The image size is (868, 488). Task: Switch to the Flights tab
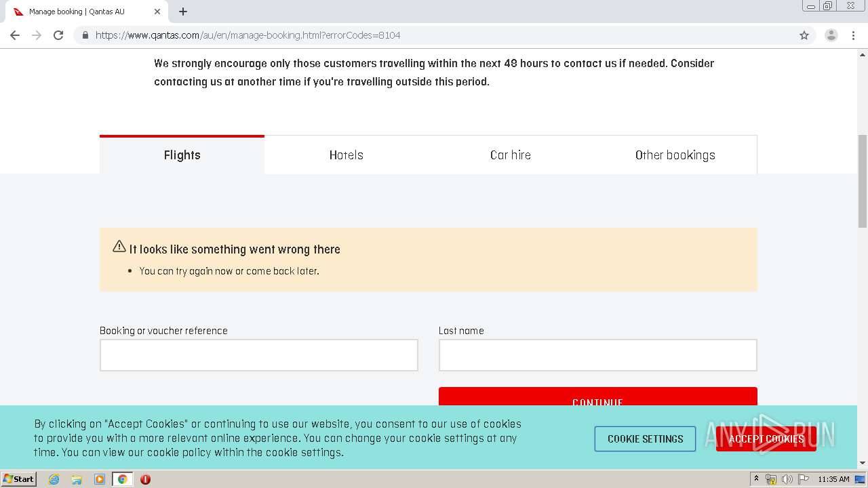[x=182, y=155]
